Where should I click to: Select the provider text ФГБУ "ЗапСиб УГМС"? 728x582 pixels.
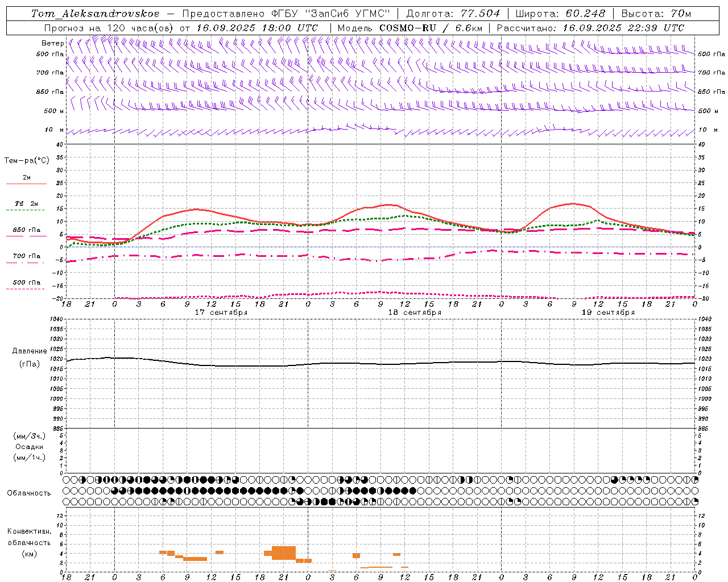pyautogui.click(x=331, y=14)
